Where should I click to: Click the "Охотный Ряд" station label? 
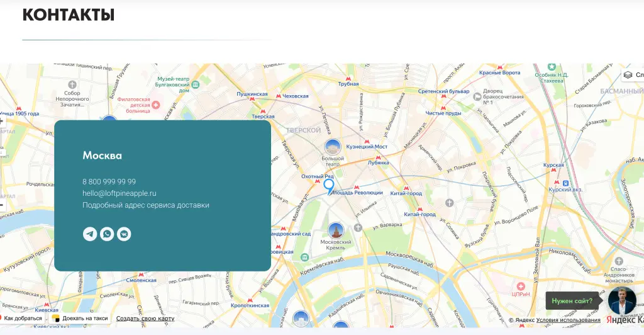click(317, 176)
